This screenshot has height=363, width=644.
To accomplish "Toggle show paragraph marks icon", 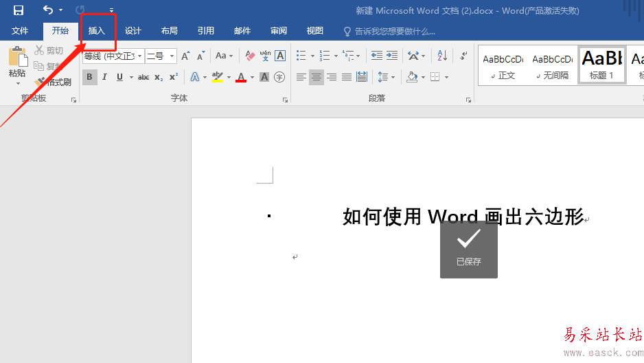I will tap(463, 56).
